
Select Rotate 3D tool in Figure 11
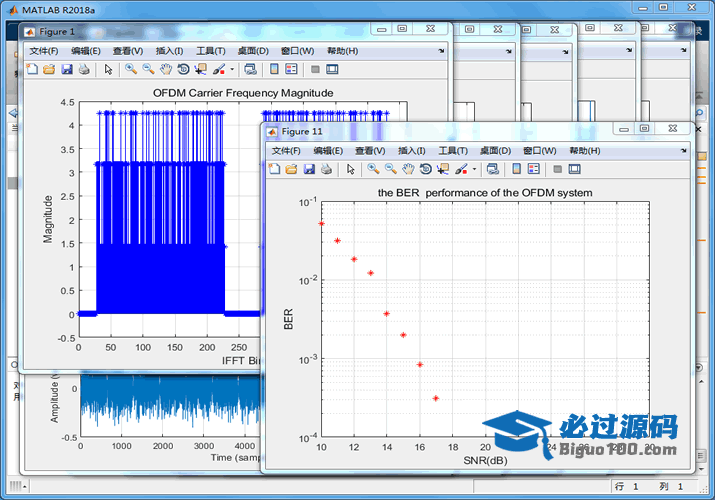coord(425,169)
